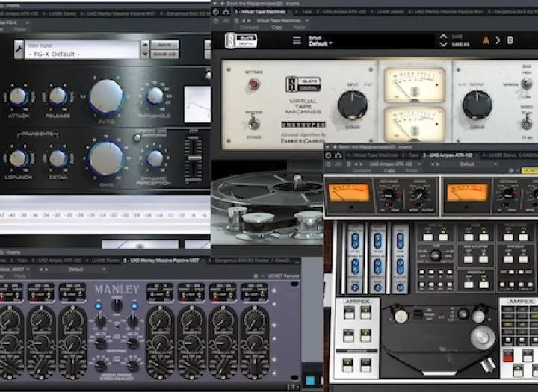Click the next preset arrow in Ampex toolbar

tap(438, 164)
